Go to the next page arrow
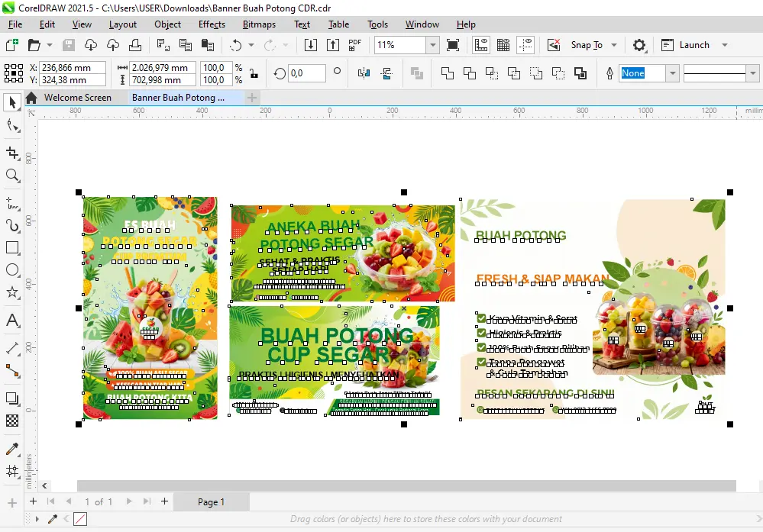 129,501
